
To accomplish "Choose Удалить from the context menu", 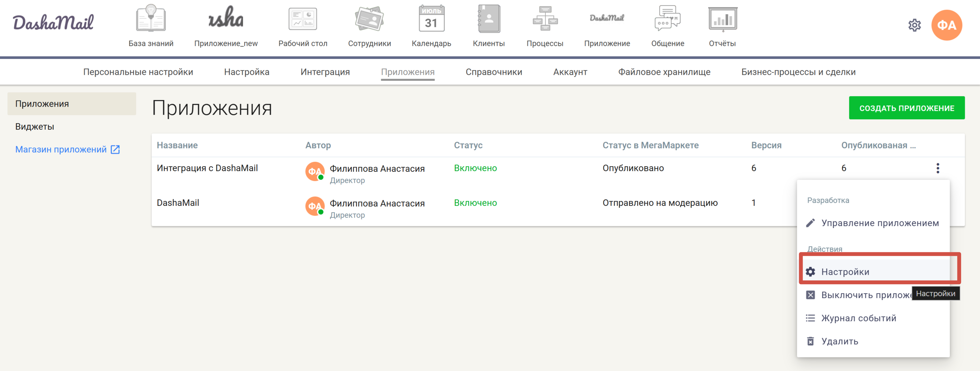I will (873, 341).
